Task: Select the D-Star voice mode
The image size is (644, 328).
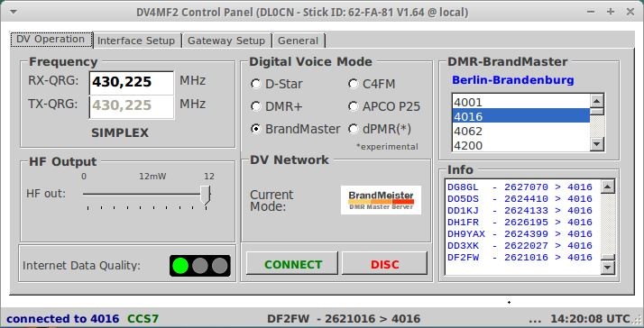Action: [276, 84]
